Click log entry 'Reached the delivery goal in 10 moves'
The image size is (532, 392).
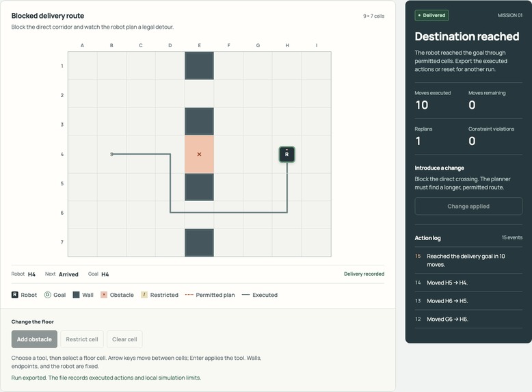(x=468, y=261)
